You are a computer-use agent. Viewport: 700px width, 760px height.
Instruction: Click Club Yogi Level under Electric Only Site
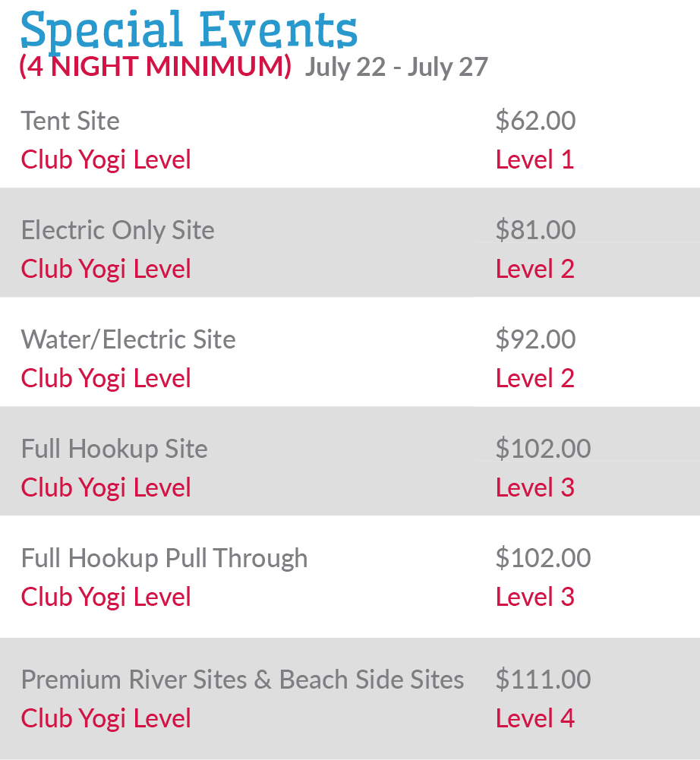(106, 269)
